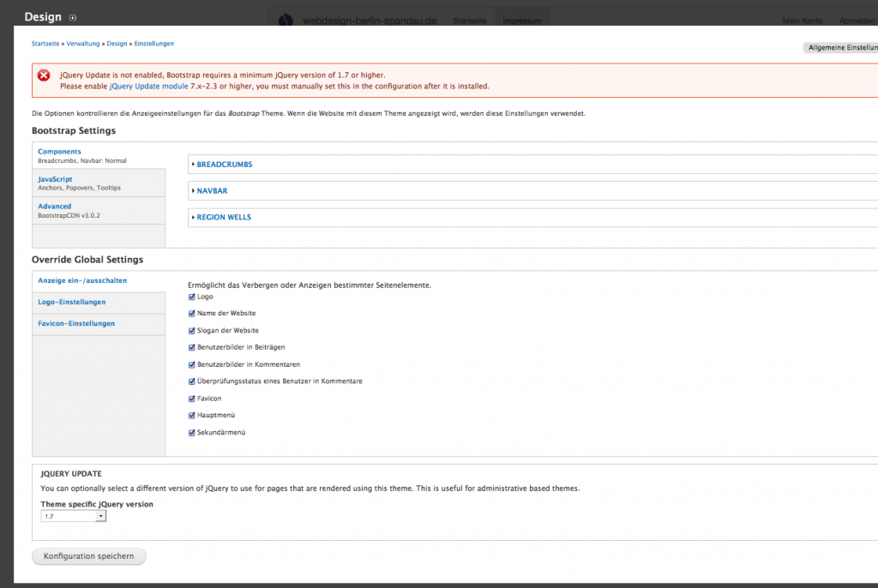Uncheck the Logo checkbox
This screenshot has height=588, width=878.
pyautogui.click(x=192, y=297)
